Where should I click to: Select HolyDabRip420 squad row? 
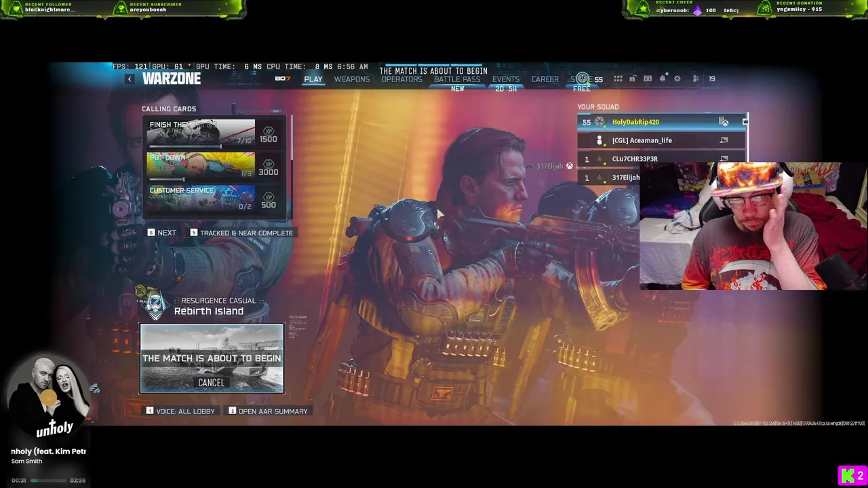coord(661,122)
